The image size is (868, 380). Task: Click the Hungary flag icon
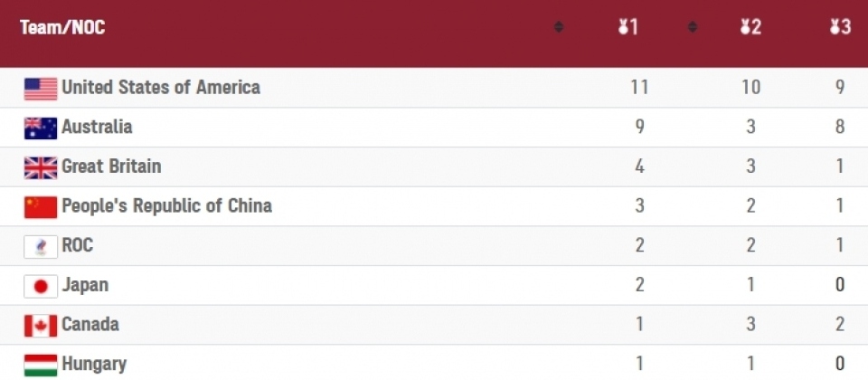pyautogui.click(x=41, y=365)
